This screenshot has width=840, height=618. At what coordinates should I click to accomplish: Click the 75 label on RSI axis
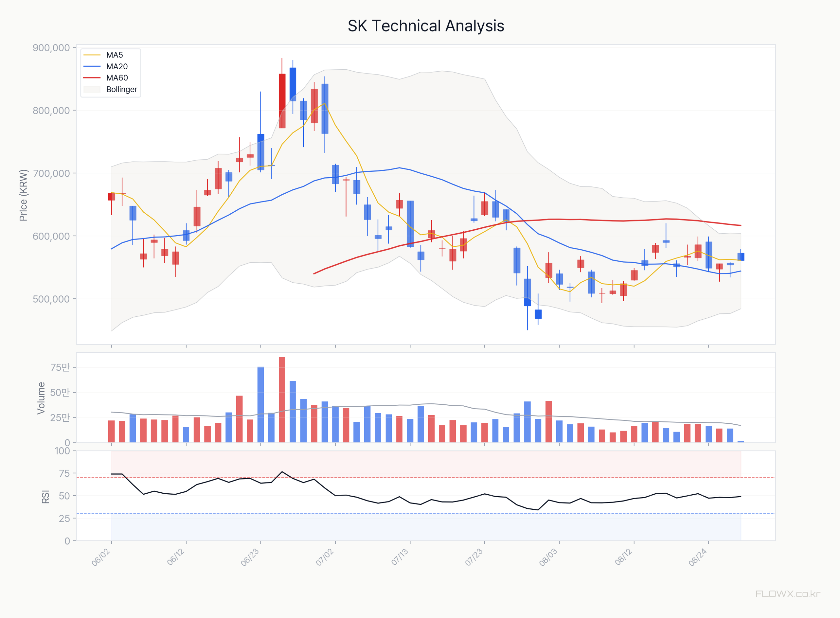pos(65,474)
